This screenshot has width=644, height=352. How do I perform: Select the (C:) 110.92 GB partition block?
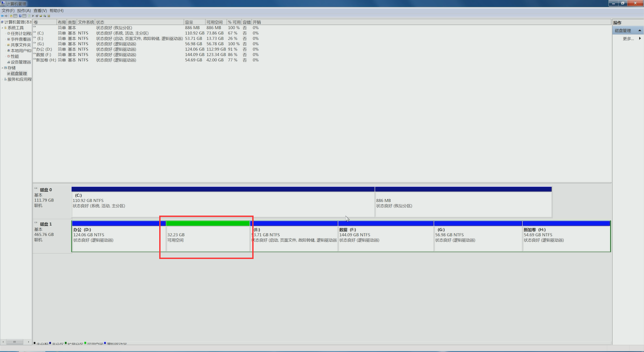pyautogui.click(x=223, y=202)
